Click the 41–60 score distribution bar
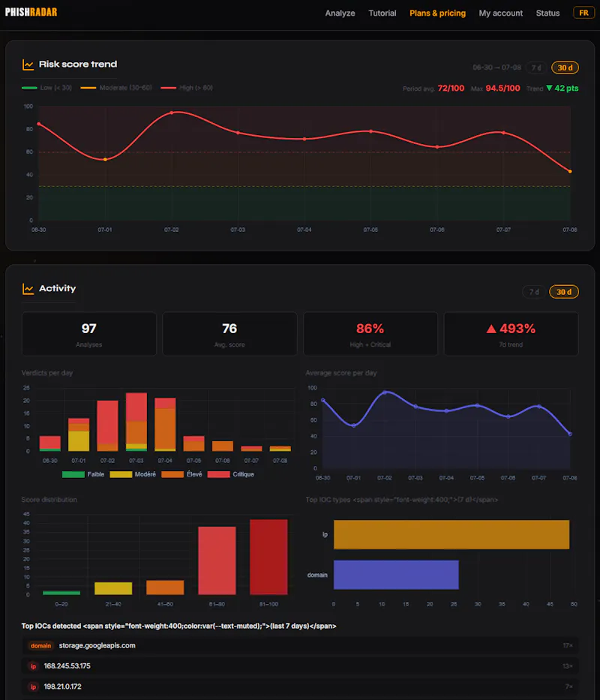 point(165,587)
